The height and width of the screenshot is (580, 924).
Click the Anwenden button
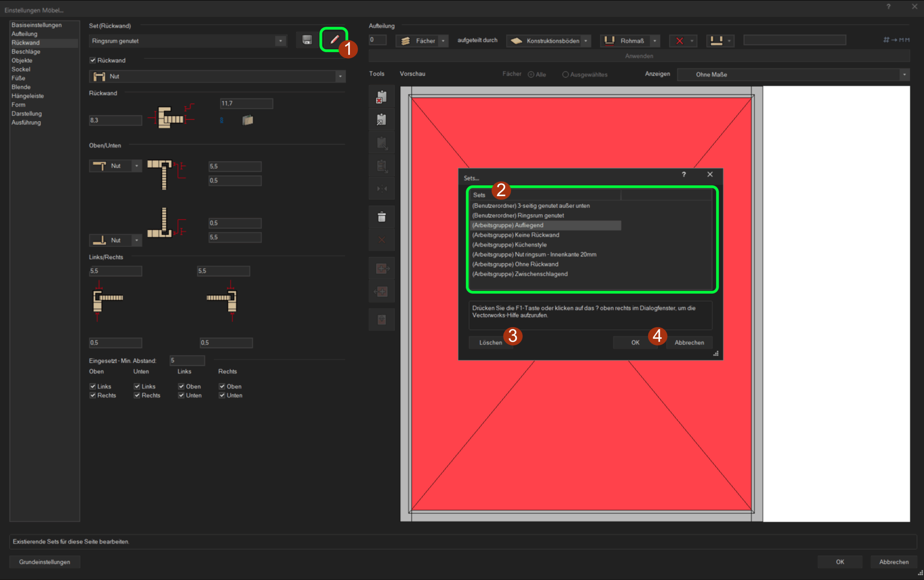point(639,56)
